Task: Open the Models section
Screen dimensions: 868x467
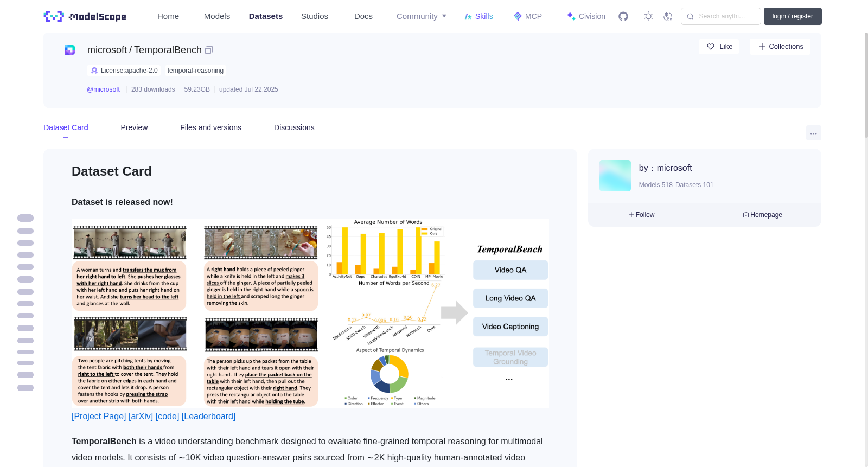Action: (217, 16)
